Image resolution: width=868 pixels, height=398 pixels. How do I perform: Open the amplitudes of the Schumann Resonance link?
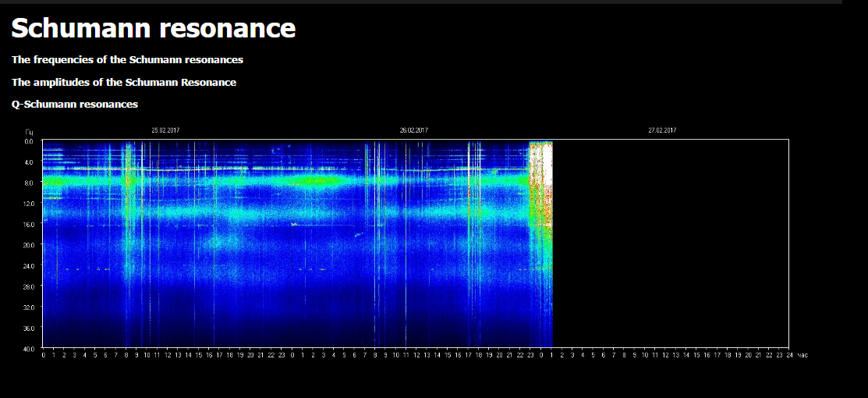click(124, 82)
